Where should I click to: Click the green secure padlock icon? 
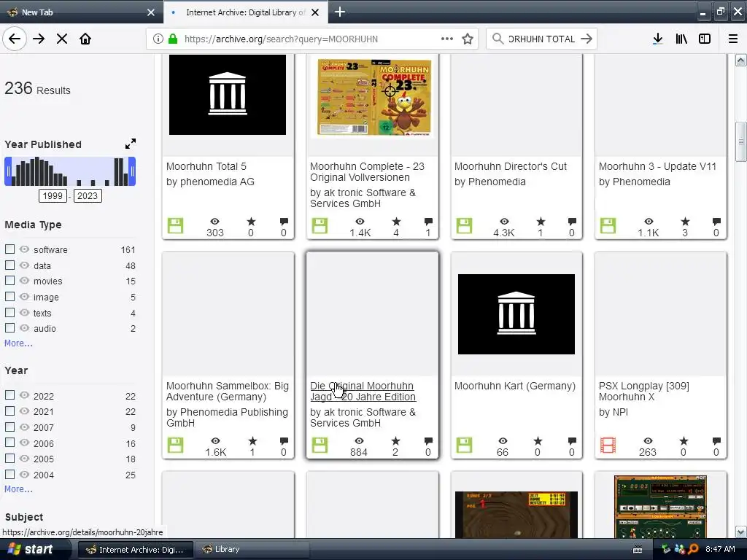pos(173,39)
